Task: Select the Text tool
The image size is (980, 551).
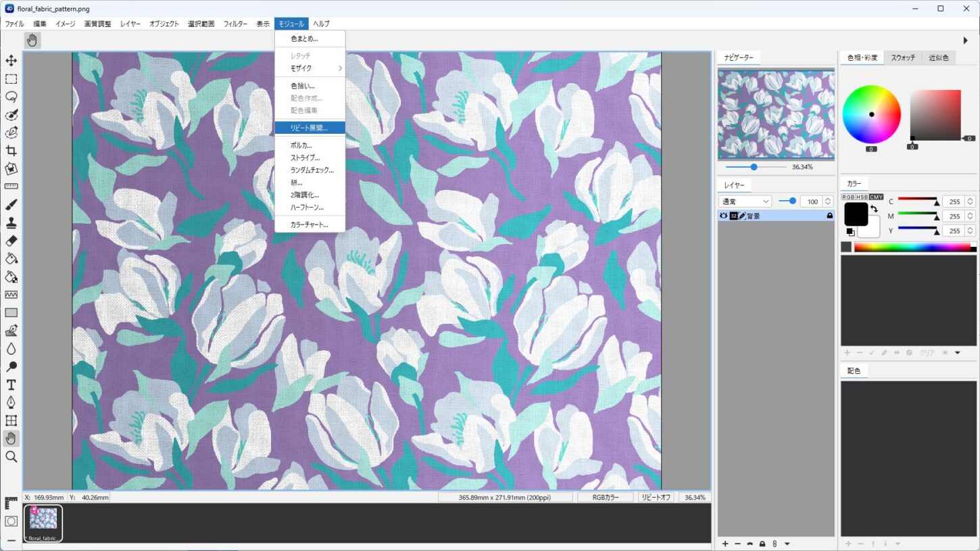Action: [11, 385]
